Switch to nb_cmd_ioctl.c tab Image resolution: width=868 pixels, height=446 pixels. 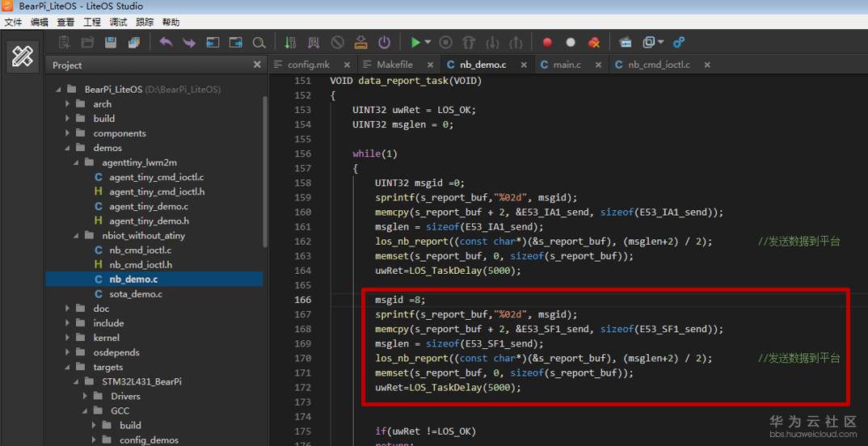coord(659,65)
